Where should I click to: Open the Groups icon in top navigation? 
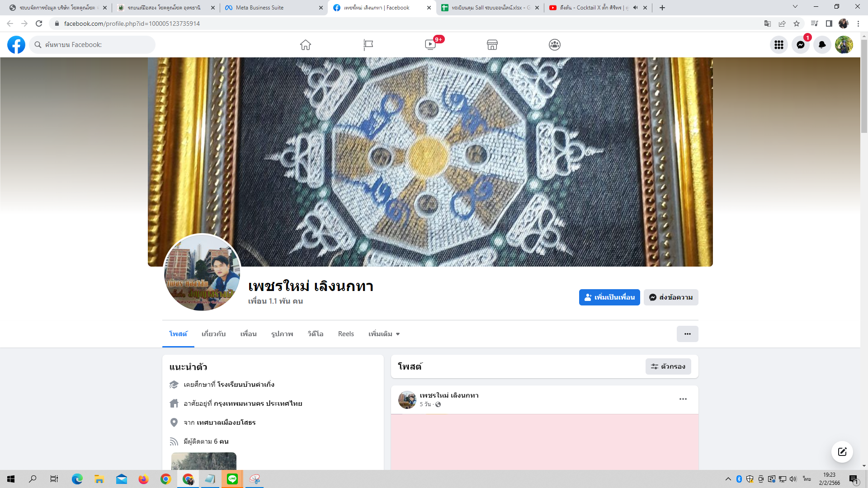[555, 45]
